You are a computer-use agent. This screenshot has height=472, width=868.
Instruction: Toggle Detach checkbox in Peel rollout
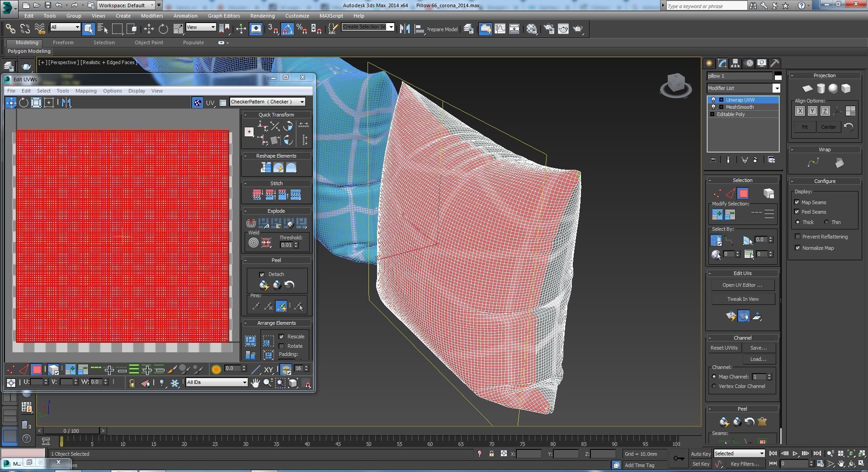pyautogui.click(x=262, y=275)
